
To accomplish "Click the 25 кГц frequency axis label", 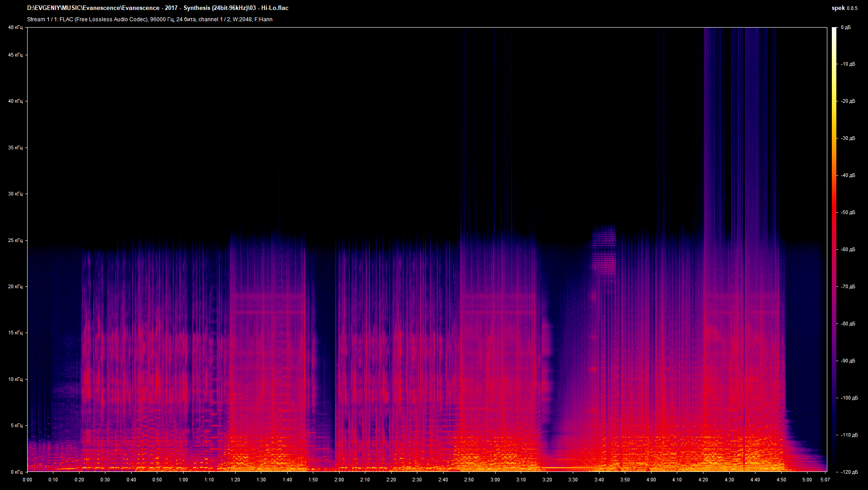I will (15, 240).
